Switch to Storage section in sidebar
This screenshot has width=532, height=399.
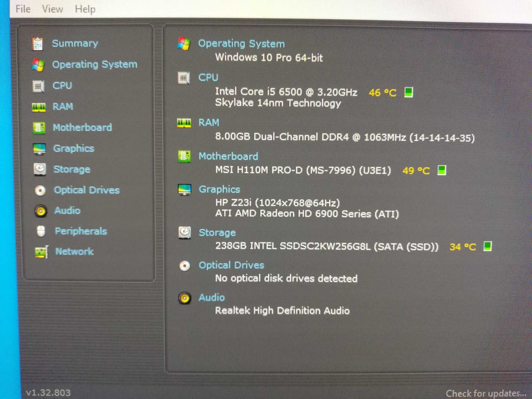(72, 169)
